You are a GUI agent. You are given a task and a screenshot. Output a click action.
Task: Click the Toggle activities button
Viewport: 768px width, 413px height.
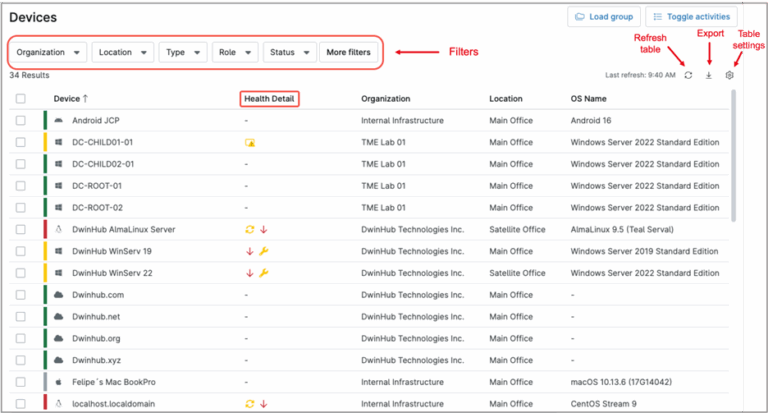click(692, 16)
